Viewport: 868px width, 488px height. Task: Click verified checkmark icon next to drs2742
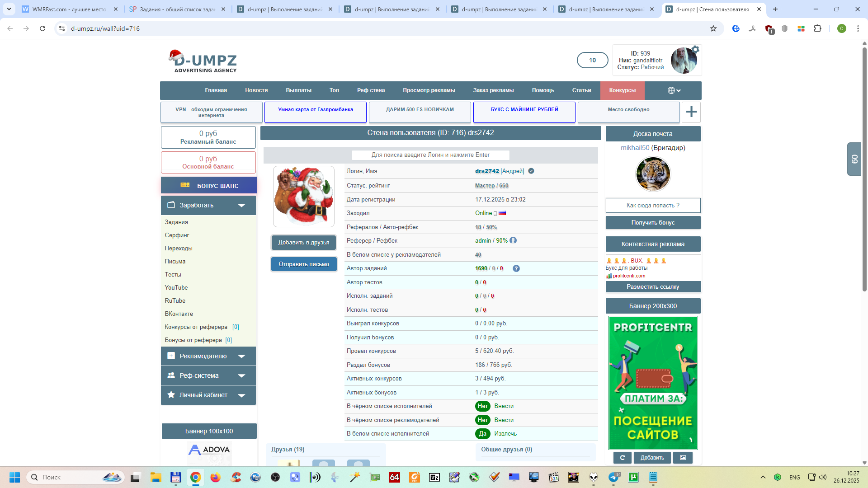(x=531, y=171)
